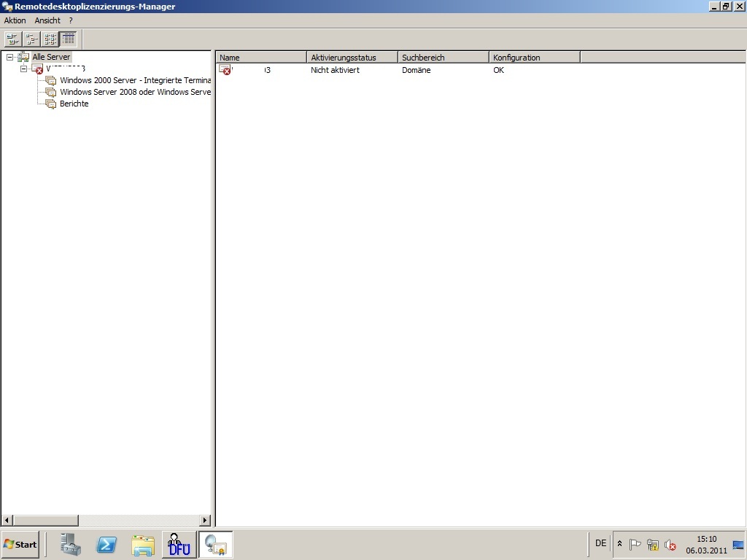Open the Action Center flag icon

635,544
